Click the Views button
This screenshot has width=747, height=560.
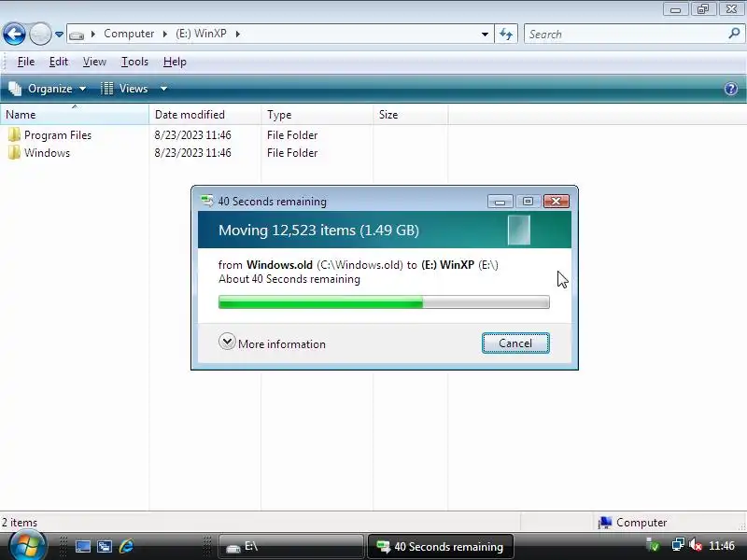click(126, 89)
